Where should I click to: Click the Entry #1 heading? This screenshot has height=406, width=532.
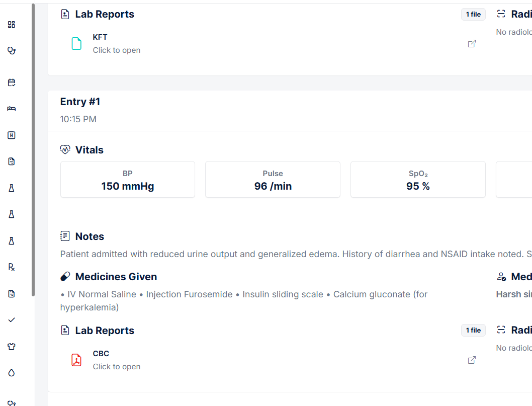(80, 102)
